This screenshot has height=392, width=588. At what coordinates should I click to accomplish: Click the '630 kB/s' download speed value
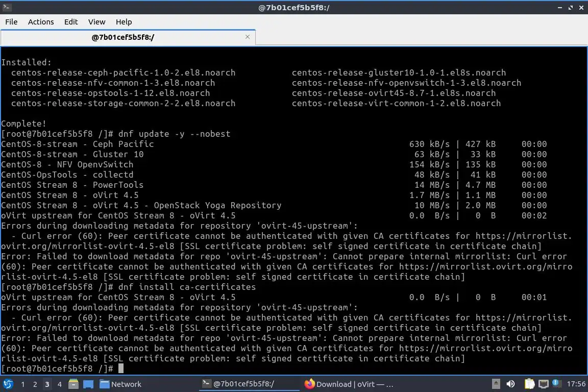[429, 144]
